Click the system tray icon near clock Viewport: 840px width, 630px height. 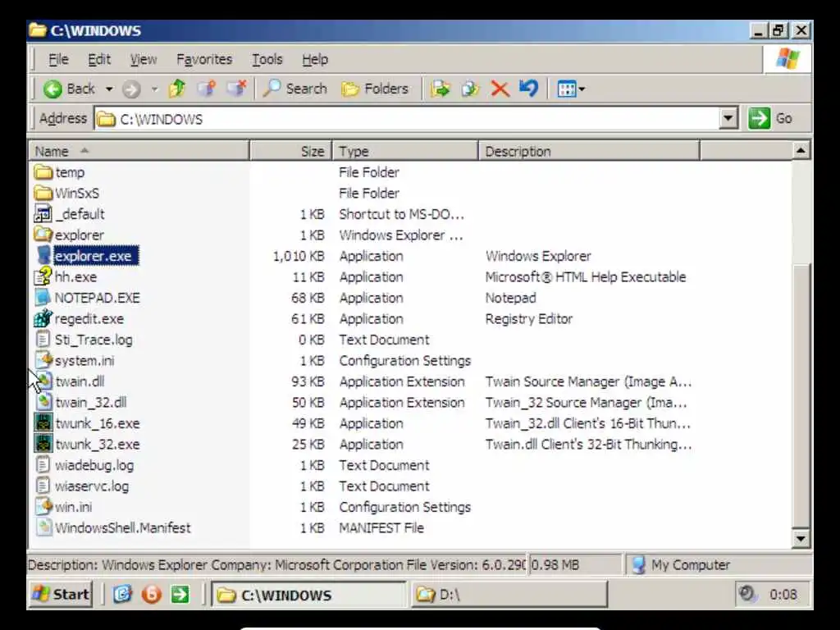(746, 594)
